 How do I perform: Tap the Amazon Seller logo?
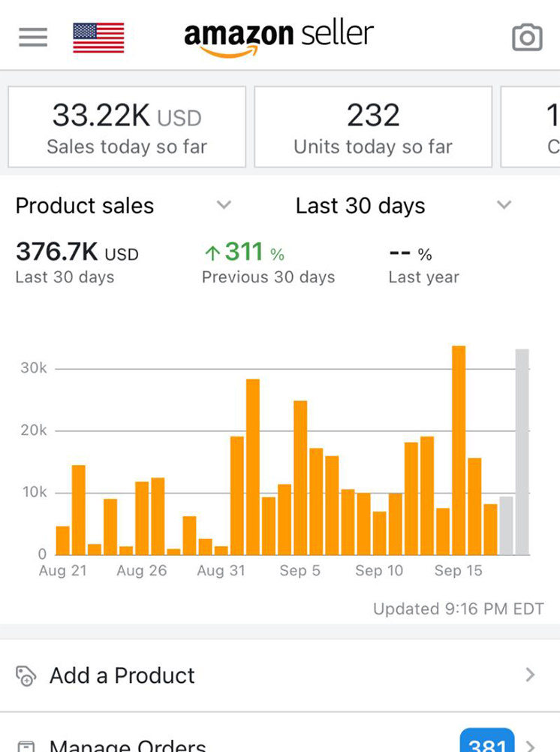click(278, 36)
